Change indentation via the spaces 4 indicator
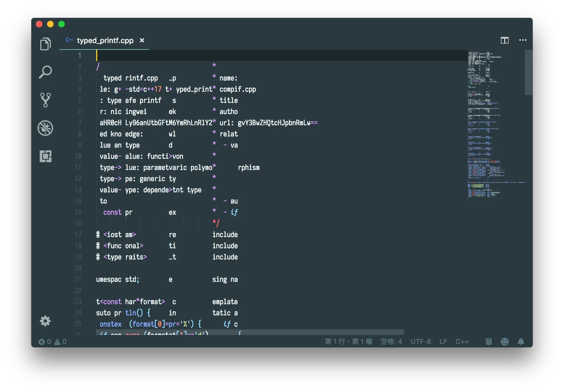The image size is (564, 392). 391,342
